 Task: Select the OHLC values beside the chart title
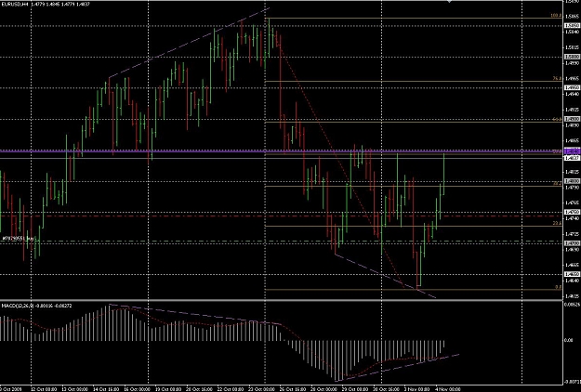pos(59,4)
